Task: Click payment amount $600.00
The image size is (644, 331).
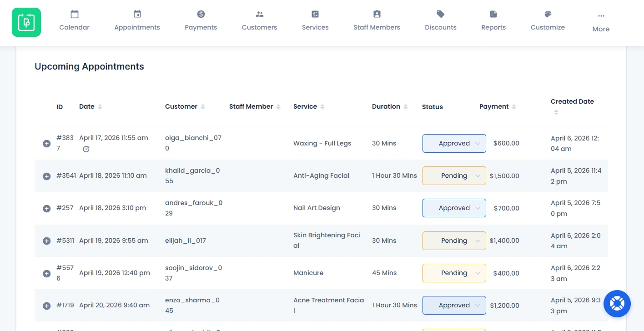Action: tap(506, 143)
